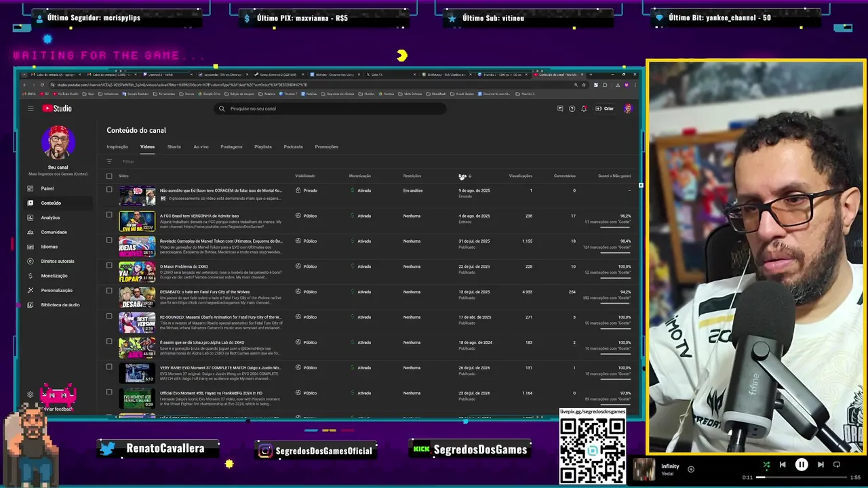Sort by the Data column header
The width and height of the screenshot is (868, 488).
pyautogui.click(x=465, y=176)
